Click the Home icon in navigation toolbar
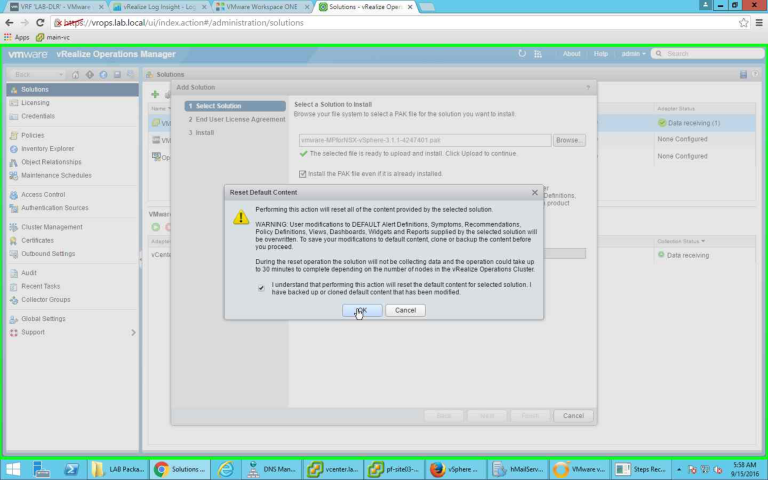768x480 pixels. [75, 74]
